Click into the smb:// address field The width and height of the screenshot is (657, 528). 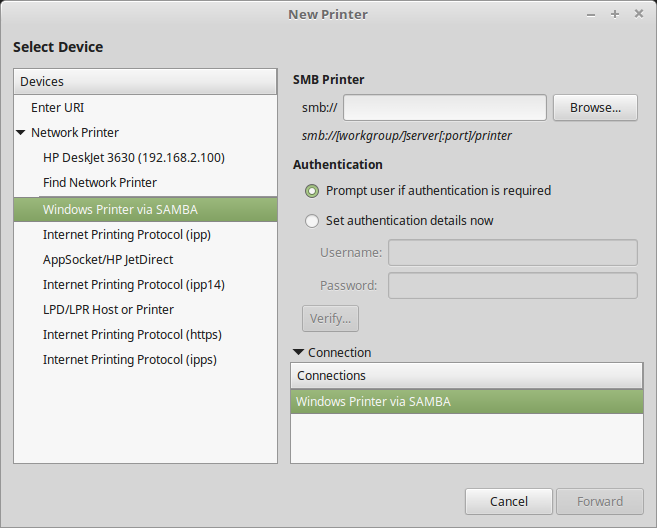tap(445, 107)
